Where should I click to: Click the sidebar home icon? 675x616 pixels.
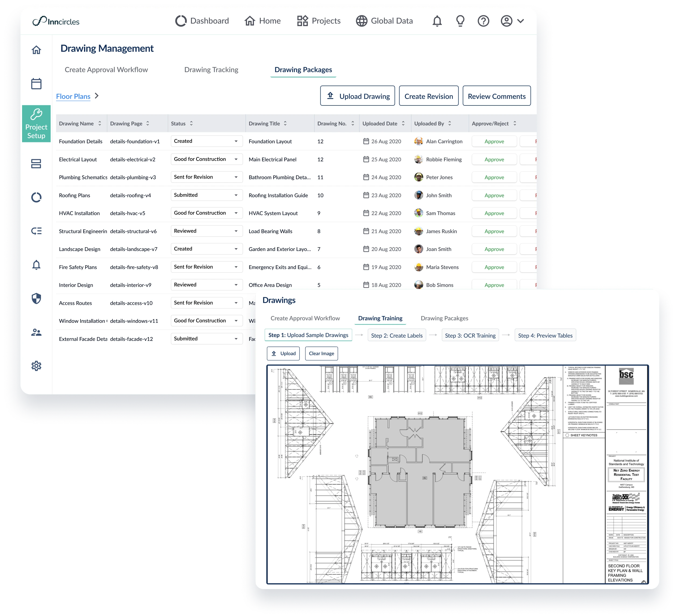point(36,50)
